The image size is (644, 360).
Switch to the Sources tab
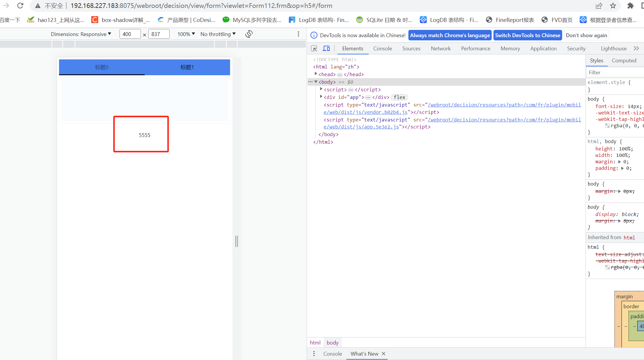point(411,48)
